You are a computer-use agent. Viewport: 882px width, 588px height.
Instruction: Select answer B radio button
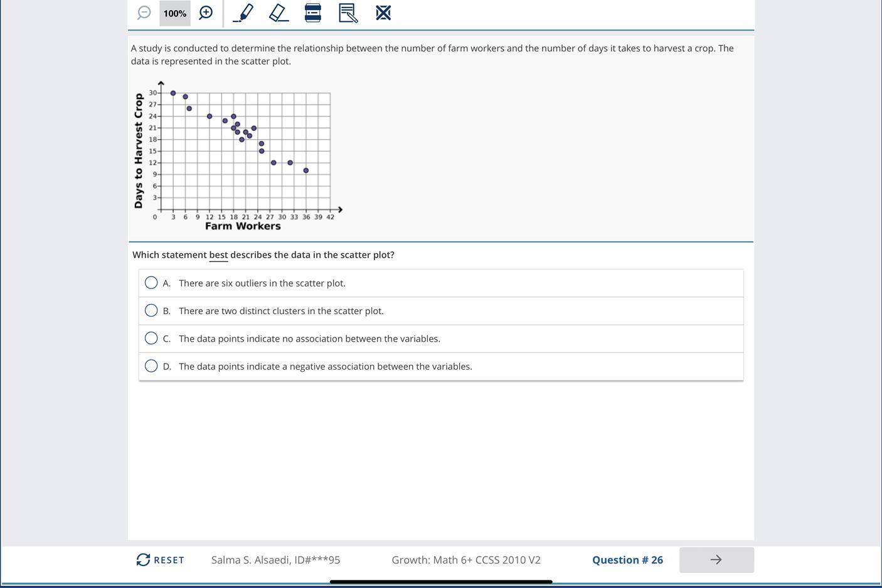tap(151, 310)
